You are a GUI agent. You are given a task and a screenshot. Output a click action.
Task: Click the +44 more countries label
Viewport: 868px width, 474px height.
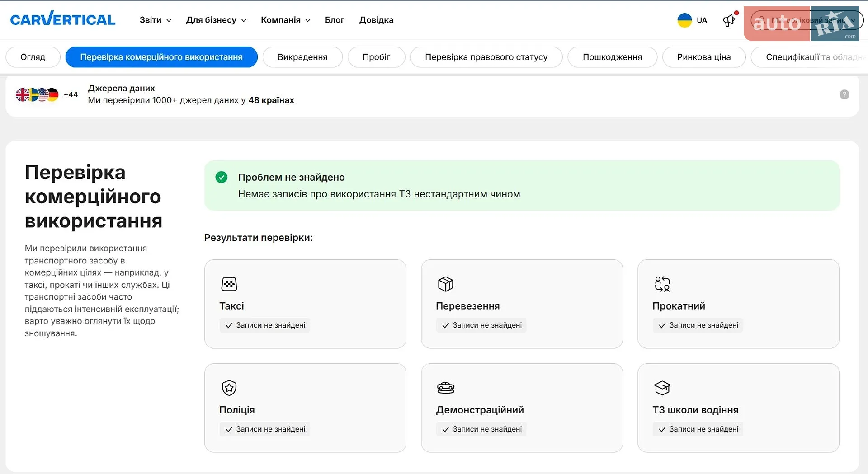(71, 94)
